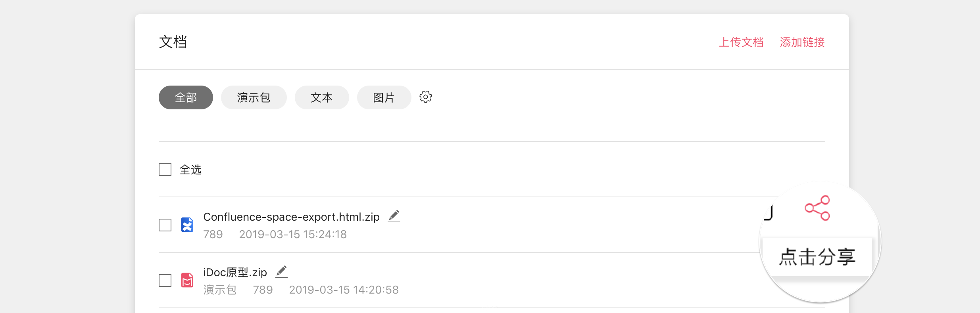The height and width of the screenshot is (313, 980).
Task: Edit the Confluence-space-export.html.zip file name
Action: click(x=394, y=216)
